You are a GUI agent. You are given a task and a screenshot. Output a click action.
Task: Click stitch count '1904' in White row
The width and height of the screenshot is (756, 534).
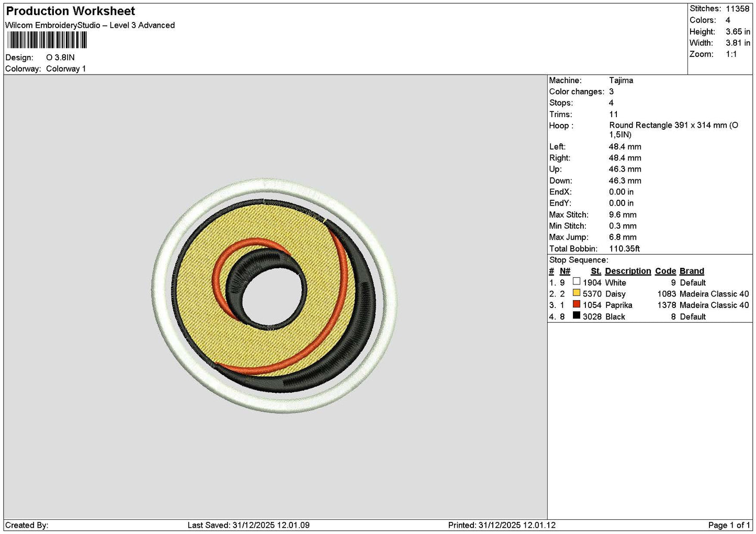[x=592, y=283]
